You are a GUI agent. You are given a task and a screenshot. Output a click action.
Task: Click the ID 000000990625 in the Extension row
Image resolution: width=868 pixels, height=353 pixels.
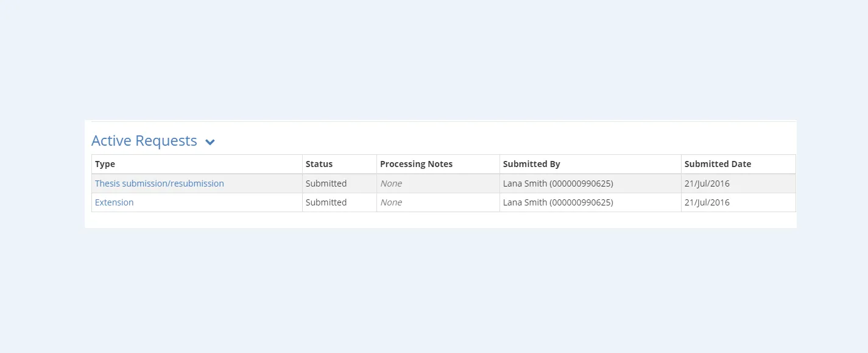(581, 202)
